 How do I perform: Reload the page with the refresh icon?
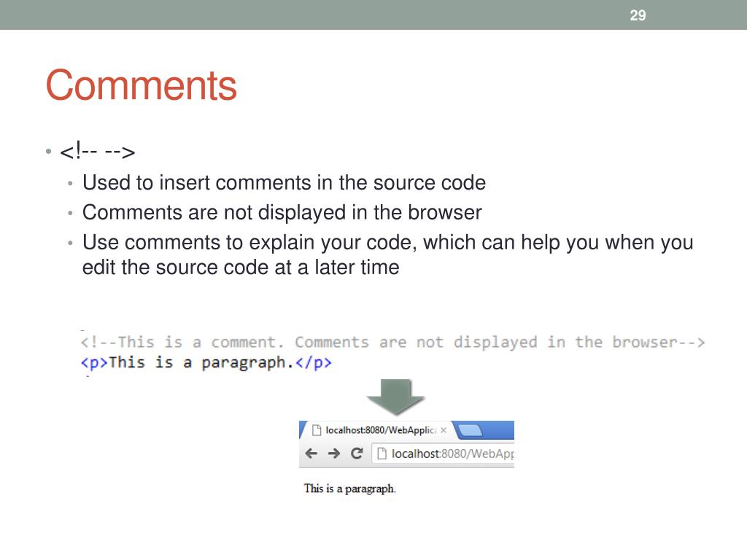357,454
